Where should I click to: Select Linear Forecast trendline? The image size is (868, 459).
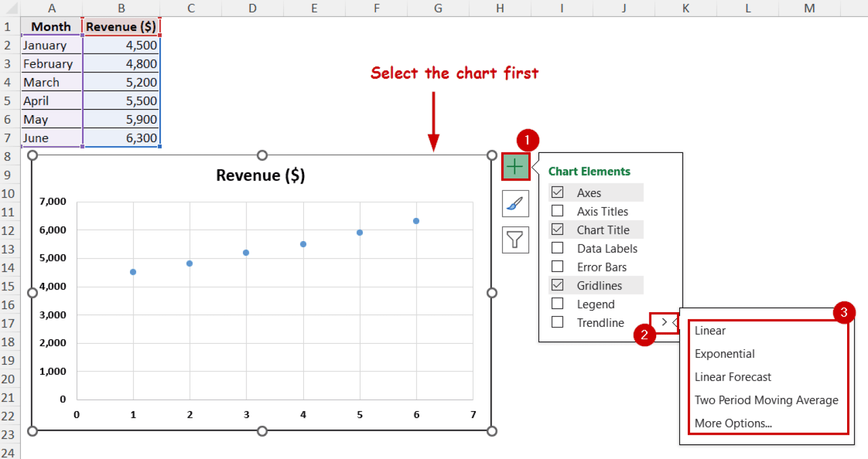732,377
